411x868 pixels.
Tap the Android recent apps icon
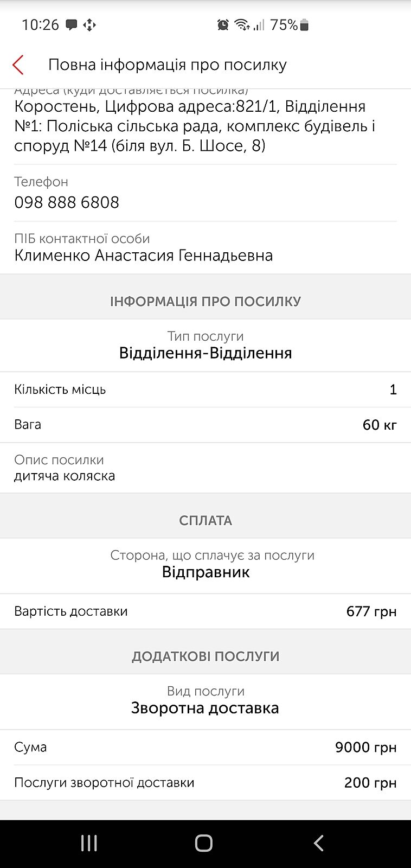pos(89,843)
